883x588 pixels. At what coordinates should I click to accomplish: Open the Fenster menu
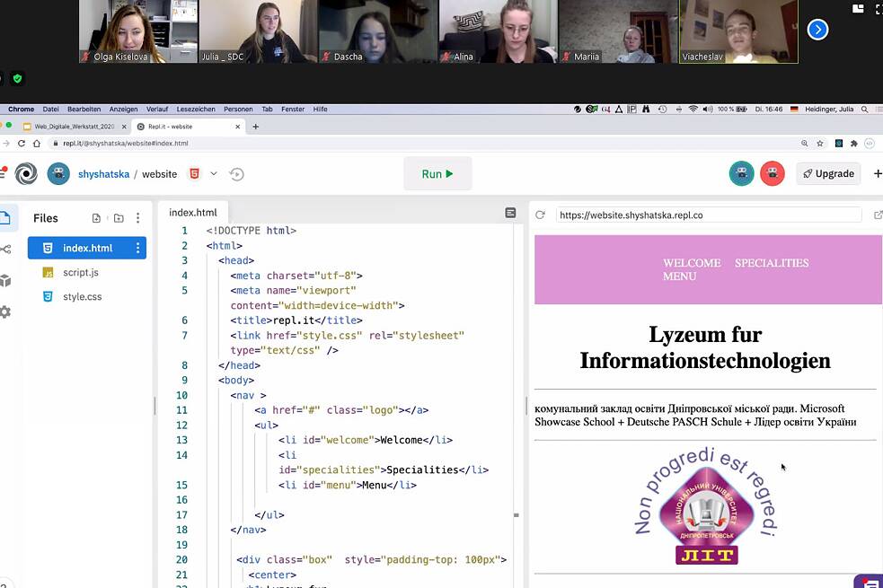[x=293, y=110]
